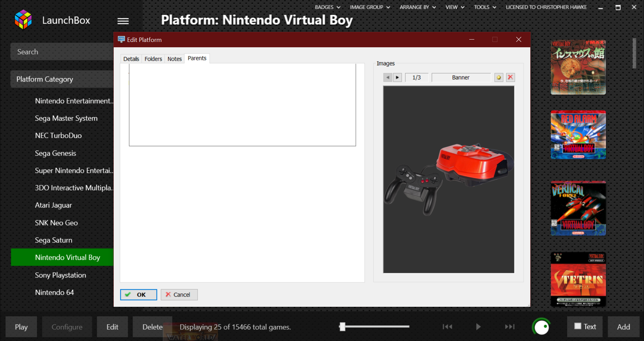Click LICENSED TO CHRISTOPHER HAWKE text
644x341 pixels.
coord(546,7)
